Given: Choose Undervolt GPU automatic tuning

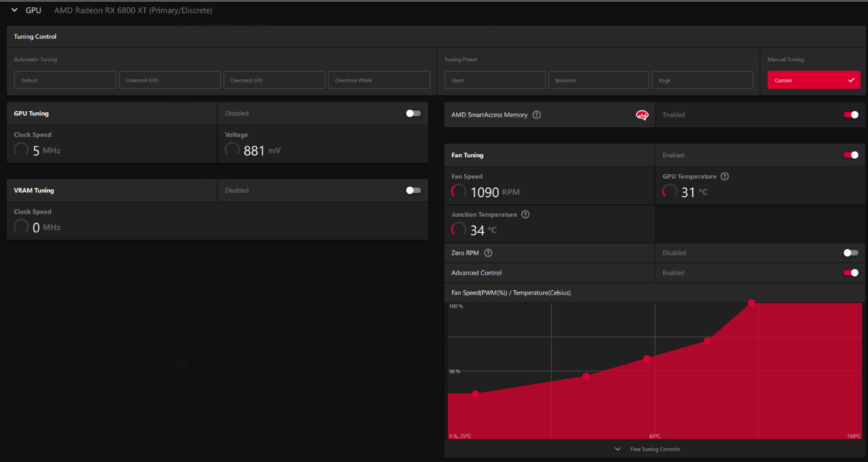Looking at the screenshot, I should [x=169, y=80].
